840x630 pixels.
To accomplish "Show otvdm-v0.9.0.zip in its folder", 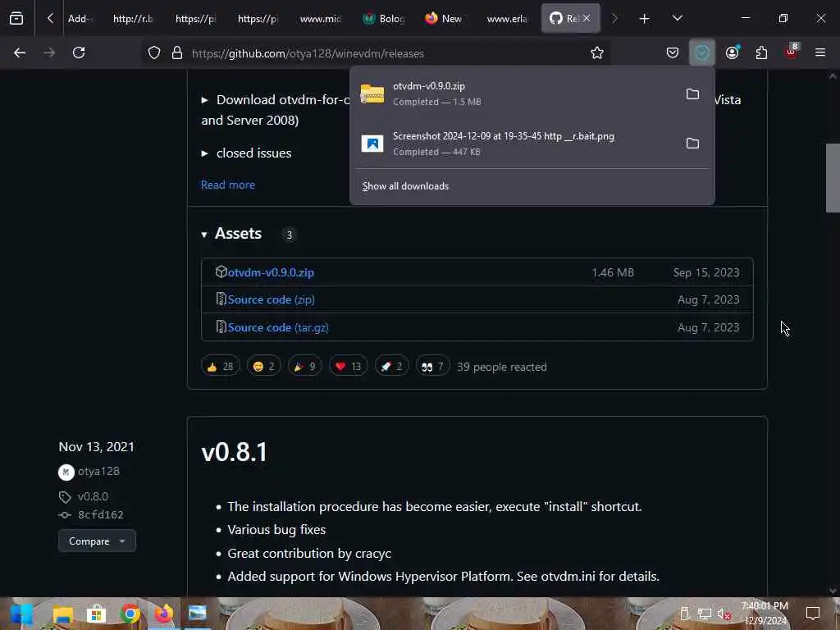I will point(692,94).
